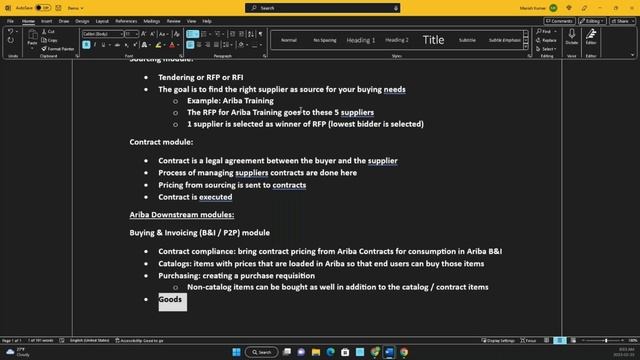Adjust the zoom slider handle

(x=606, y=340)
